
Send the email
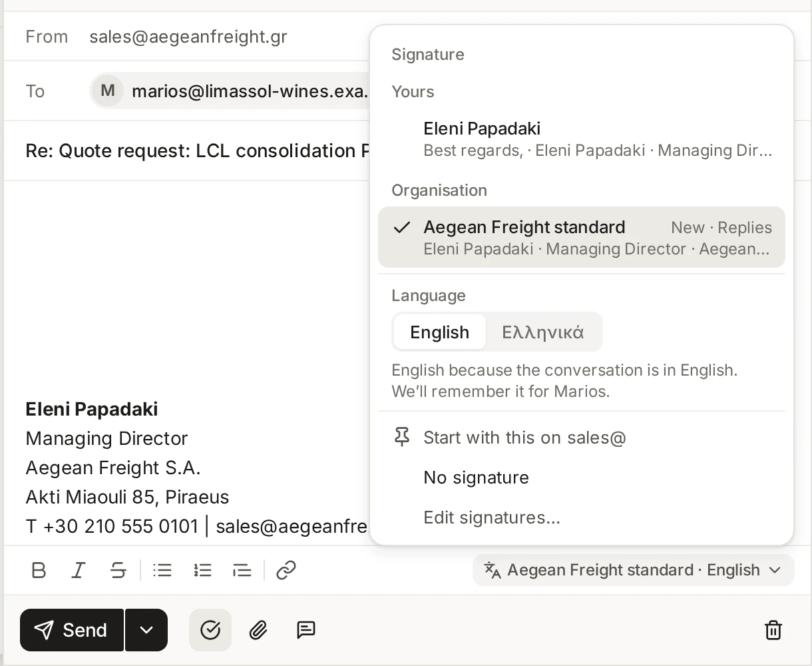(72, 630)
